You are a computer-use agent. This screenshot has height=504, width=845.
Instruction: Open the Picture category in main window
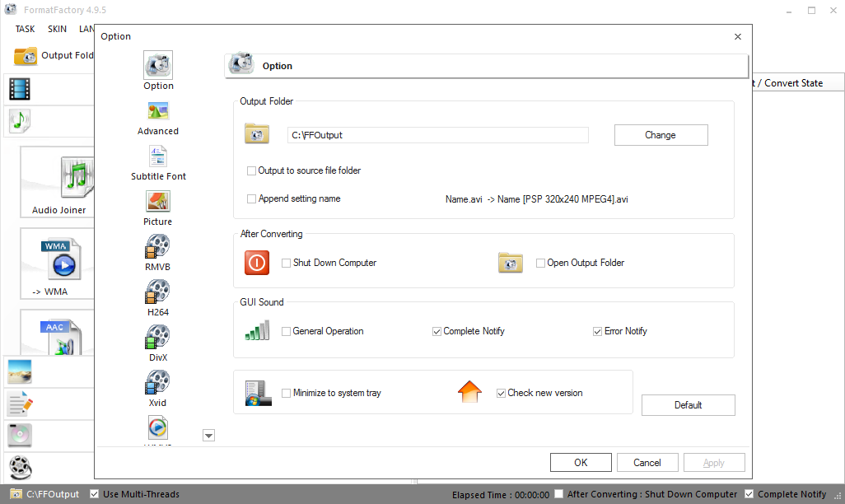pyautogui.click(x=20, y=372)
